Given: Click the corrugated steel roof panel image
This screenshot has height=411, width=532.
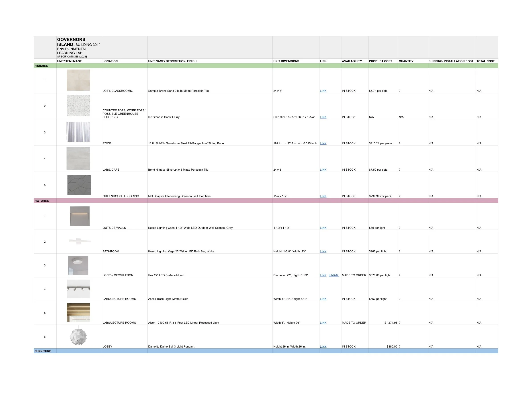Looking at the screenshot, I should (78, 132).
